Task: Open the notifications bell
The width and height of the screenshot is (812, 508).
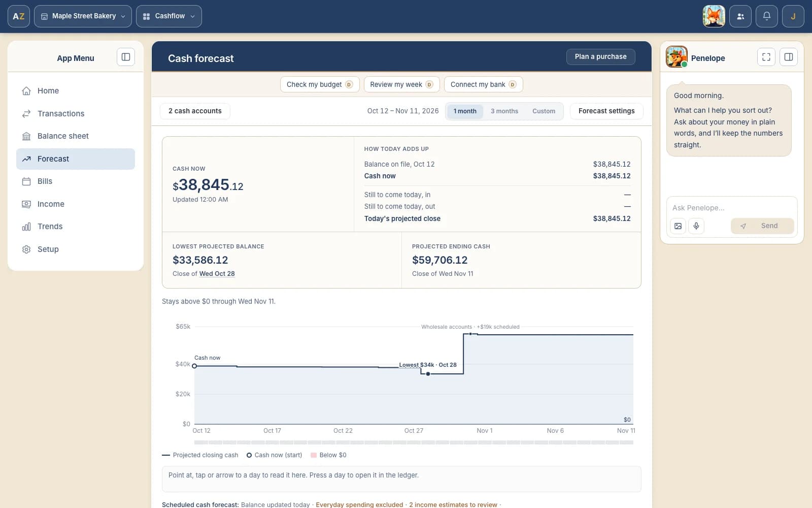Action: click(x=767, y=16)
